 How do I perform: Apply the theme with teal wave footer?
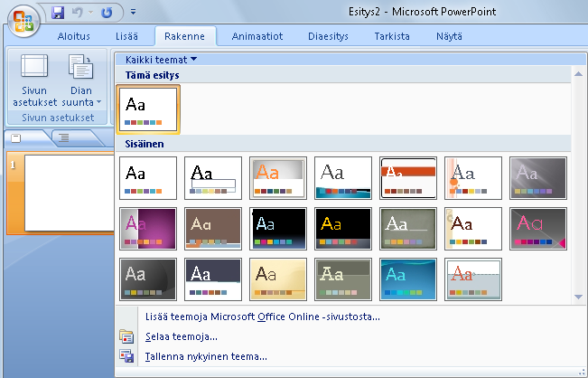coord(343,178)
